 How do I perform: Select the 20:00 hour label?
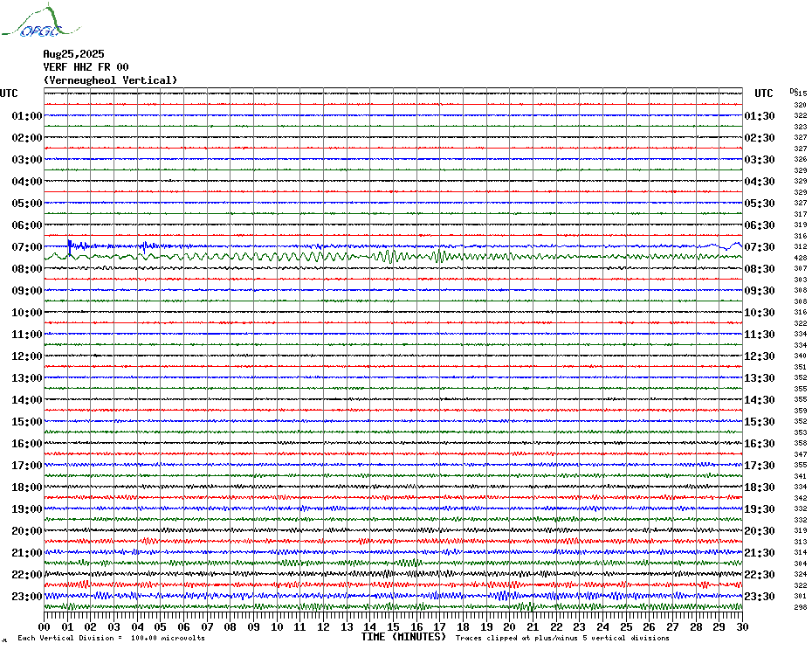(27, 531)
